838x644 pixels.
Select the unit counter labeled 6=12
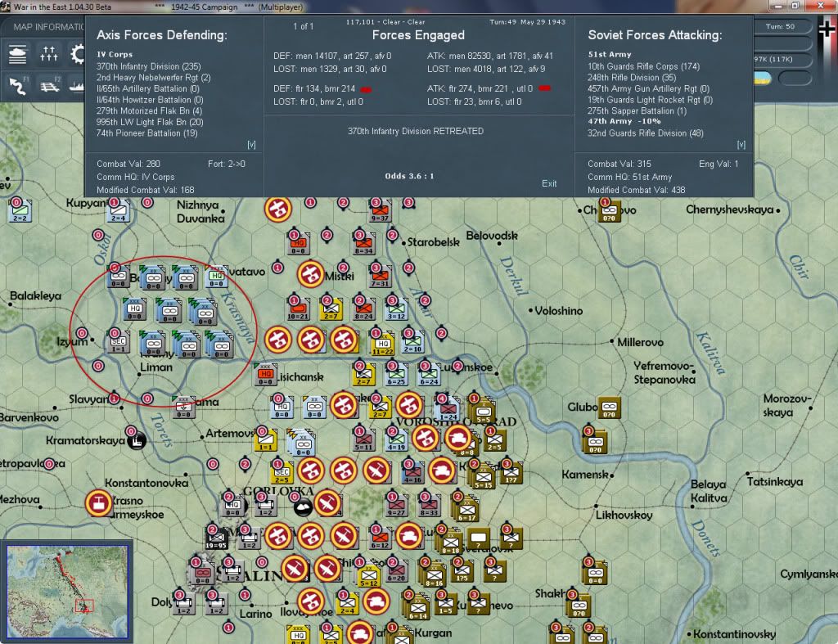[x=380, y=538]
